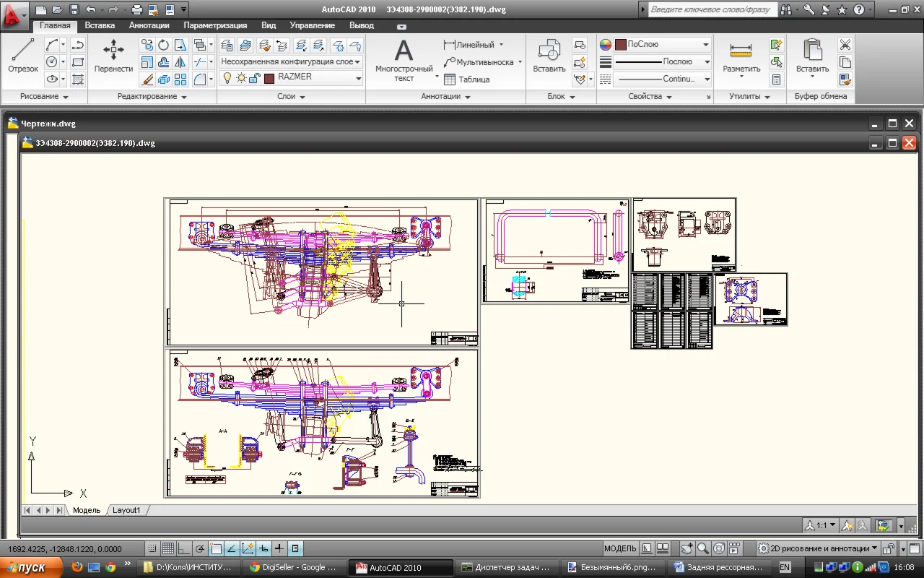Click the Перенести move tool
The image size is (924, 578).
coord(113,56)
